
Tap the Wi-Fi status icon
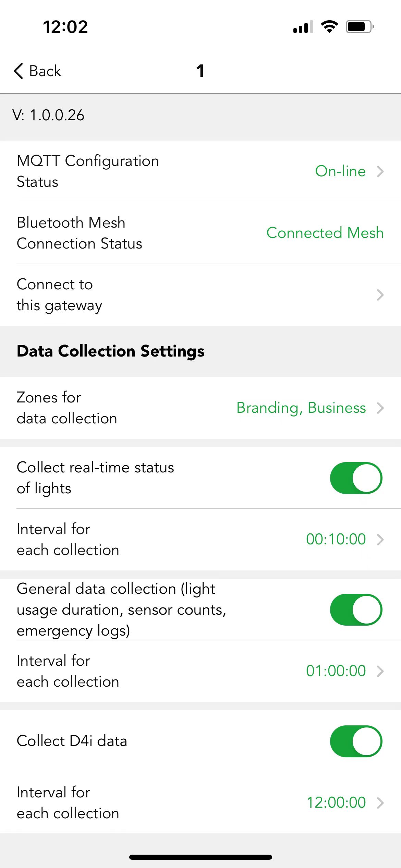tap(329, 26)
